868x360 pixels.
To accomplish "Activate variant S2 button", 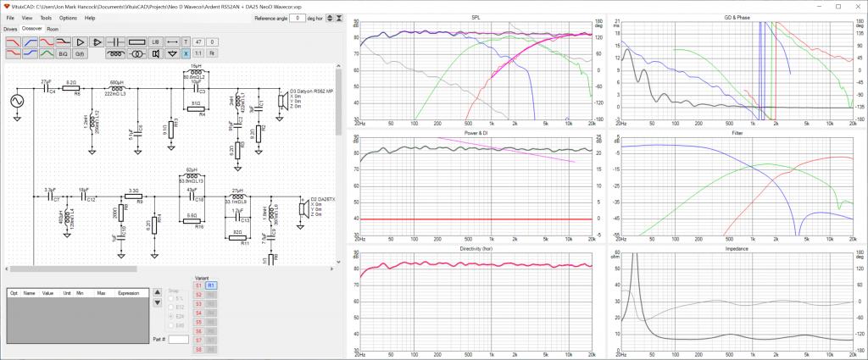I will [198, 295].
